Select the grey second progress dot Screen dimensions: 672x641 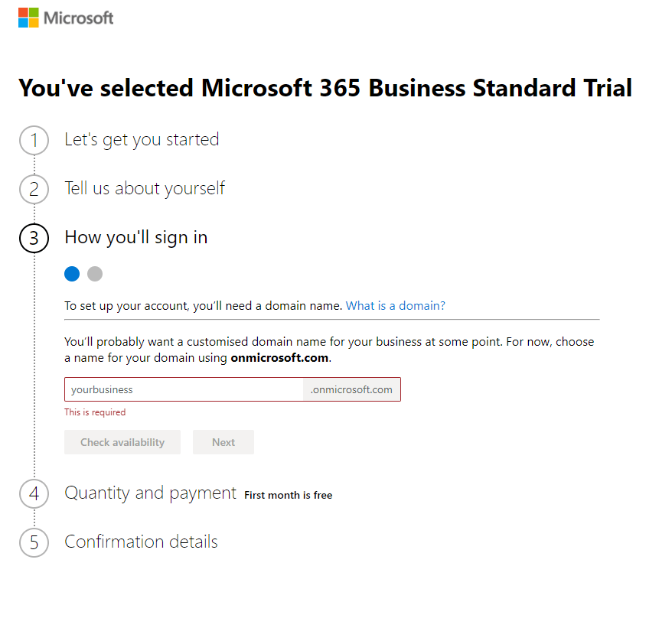[95, 274]
